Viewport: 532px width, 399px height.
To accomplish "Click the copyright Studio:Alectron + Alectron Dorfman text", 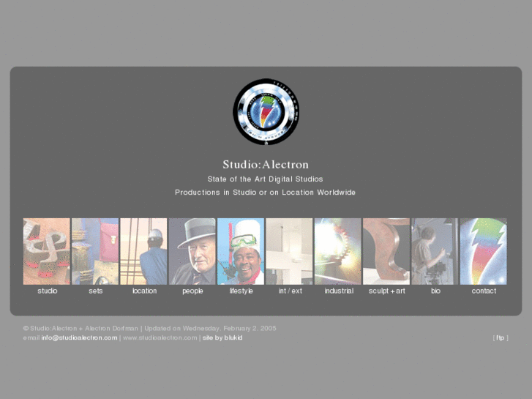I will pyautogui.click(x=80, y=329).
